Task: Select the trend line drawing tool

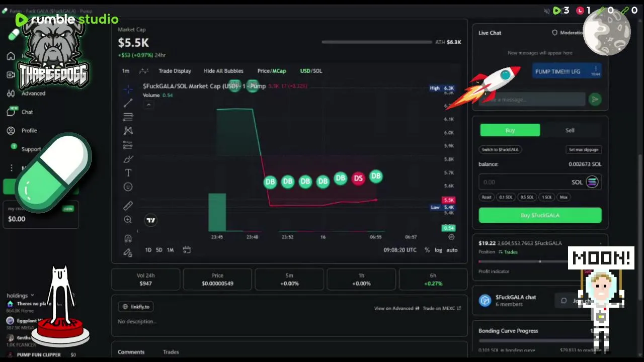Action: [128, 103]
